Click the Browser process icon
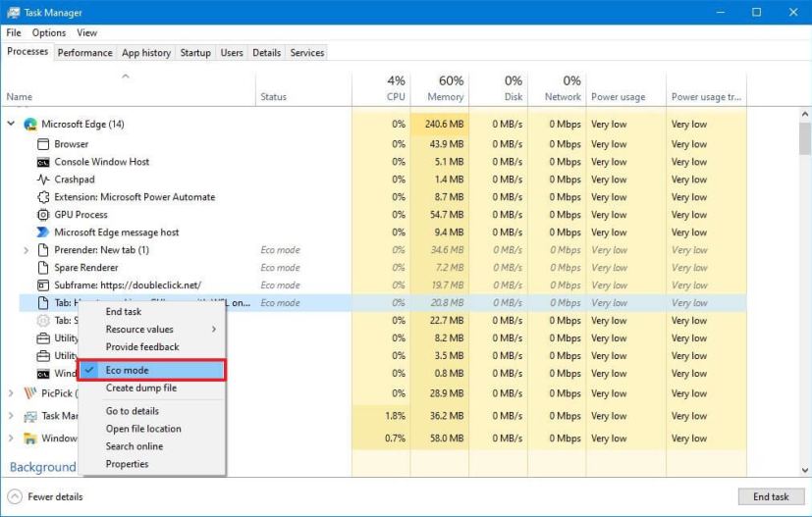This screenshot has width=812, height=517. click(x=43, y=144)
